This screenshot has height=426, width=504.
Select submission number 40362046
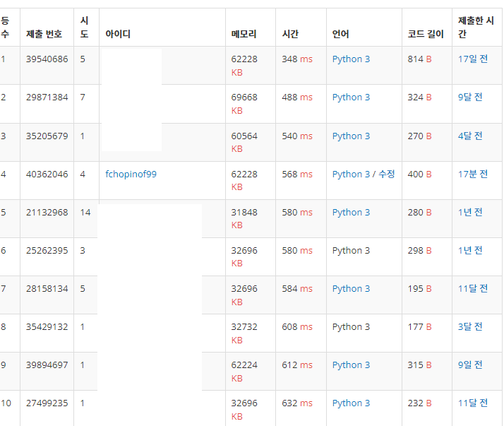pyautogui.click(x=47, y=174)
